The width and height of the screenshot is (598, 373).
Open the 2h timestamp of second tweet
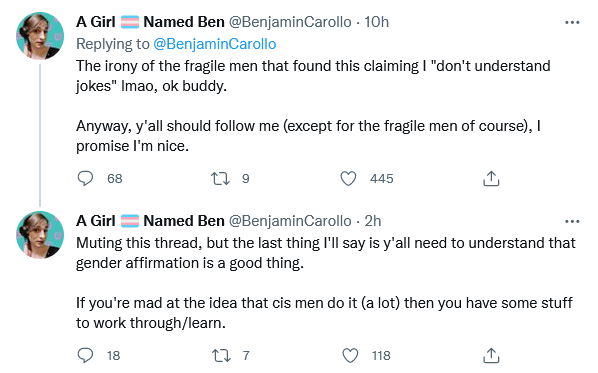(x=373, y=221)
